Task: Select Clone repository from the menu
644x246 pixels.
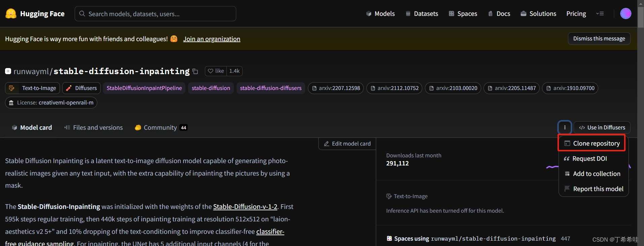Action: click(x=592, y=143)
